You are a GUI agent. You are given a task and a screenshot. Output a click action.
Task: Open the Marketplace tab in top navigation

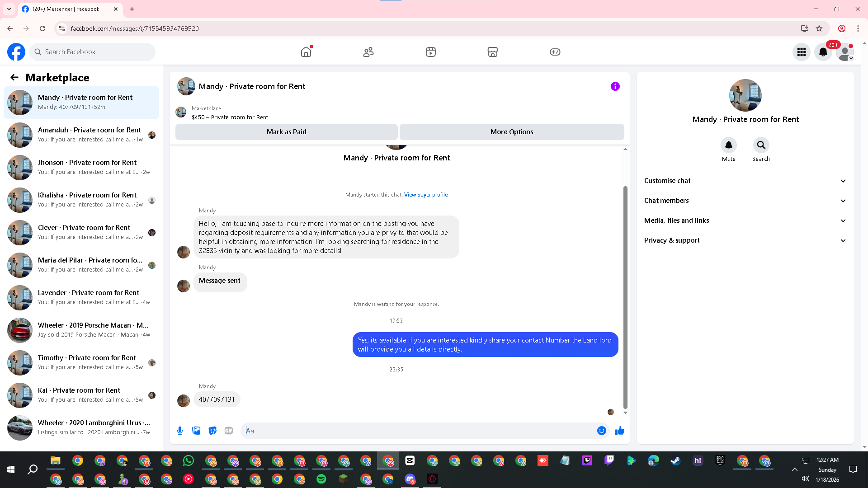pyautogui.click(x=492, y=52)
